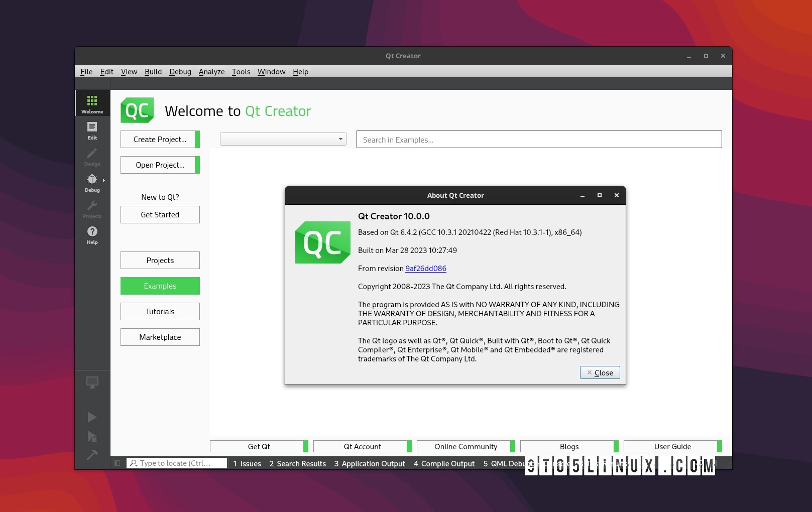Follow the revision 9af26dd086 link
The height and width of the screenshot is (512, 812).
426,269
